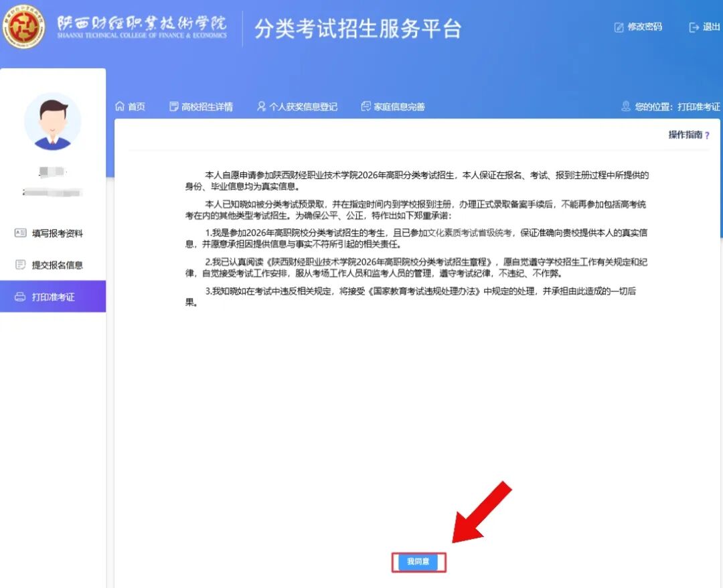Screen dimensions: 723x588
Task: Click the user avatar picture
Action: point(53,122)
